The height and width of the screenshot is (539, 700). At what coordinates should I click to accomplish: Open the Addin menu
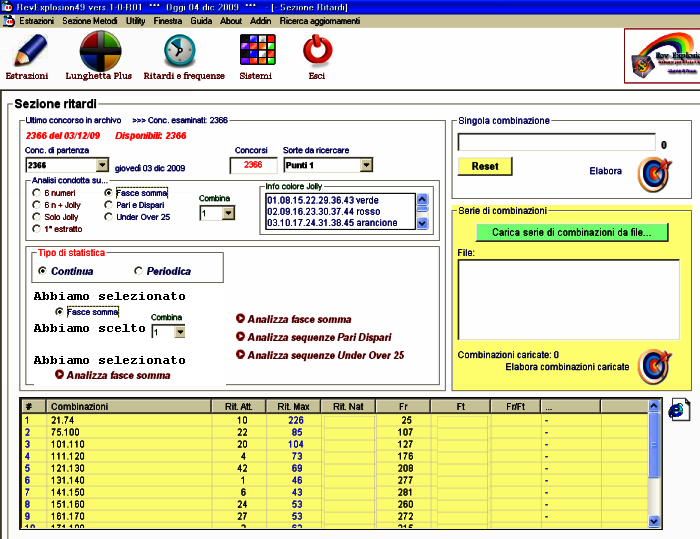point(260,21)
